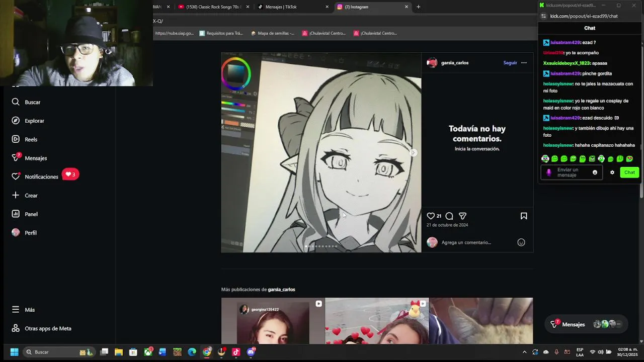The width and height of the screenshot is (644, 362).
Task: Click the green Chat send button
Action: click(x=629, y=172)
